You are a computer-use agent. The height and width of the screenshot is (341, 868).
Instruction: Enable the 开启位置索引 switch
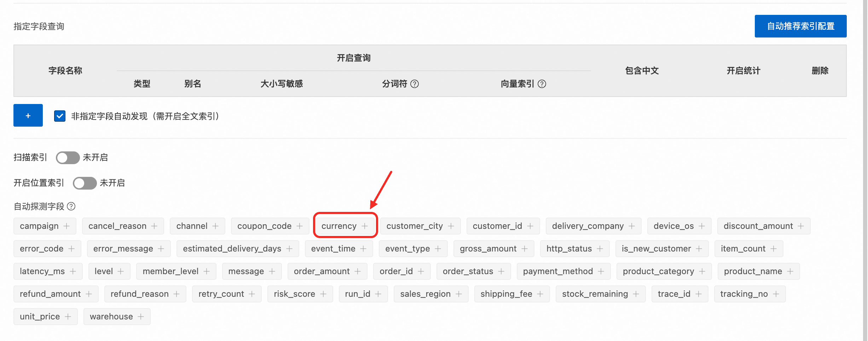[x=85, y=183]
